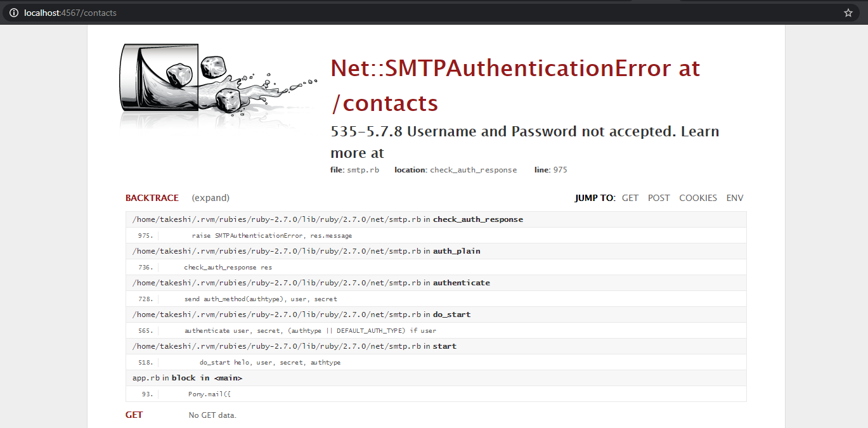Image resolution: width=868 pixels, height=428 pixels.
Task: Click the file: smtp.rb label
Action: pos(354,170)
